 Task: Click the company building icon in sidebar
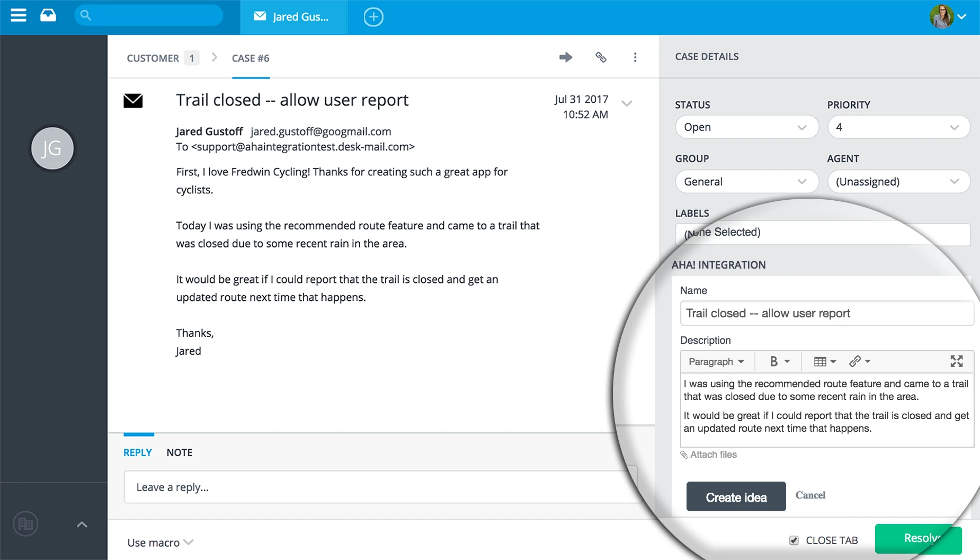(25, 525)
